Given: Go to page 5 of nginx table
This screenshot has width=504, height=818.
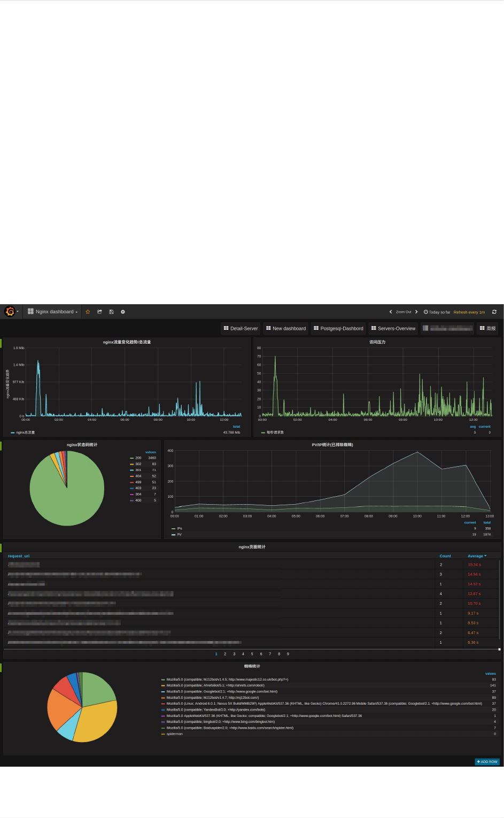Looking at the screenshot, I should 252,654.
